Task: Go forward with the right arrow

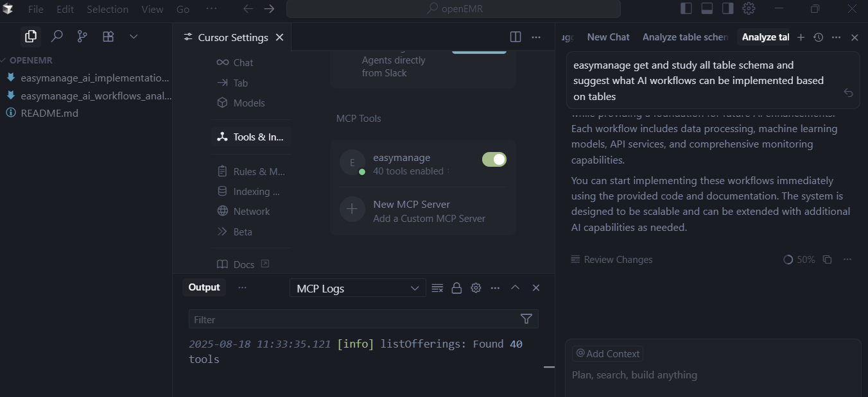Action: coord(269,9)
